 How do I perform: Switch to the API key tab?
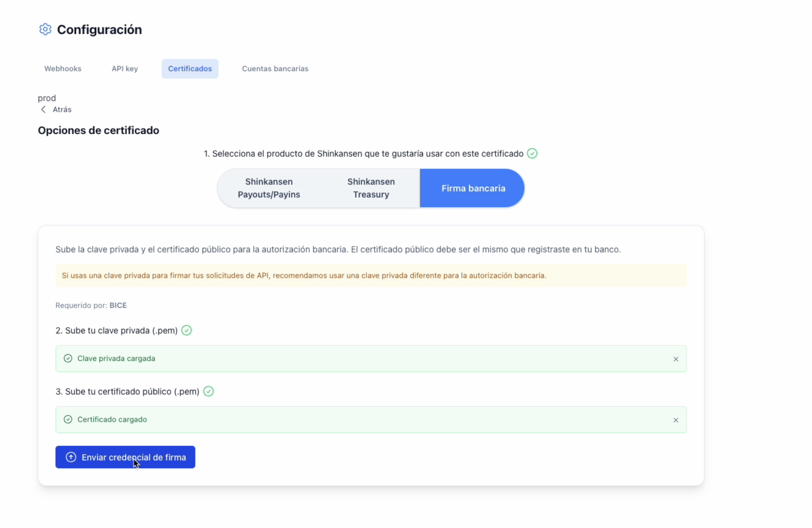tap(125, 69)
